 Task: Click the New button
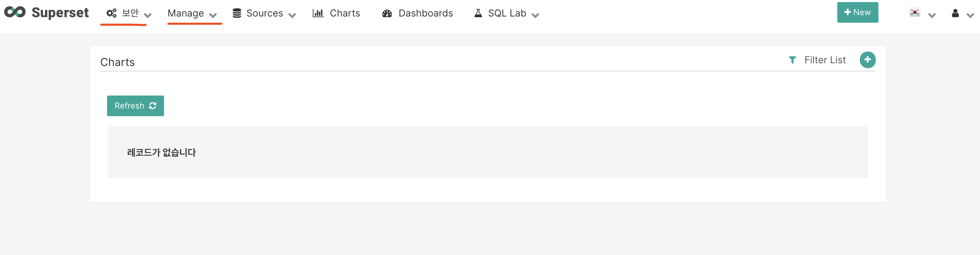(857, 12)
